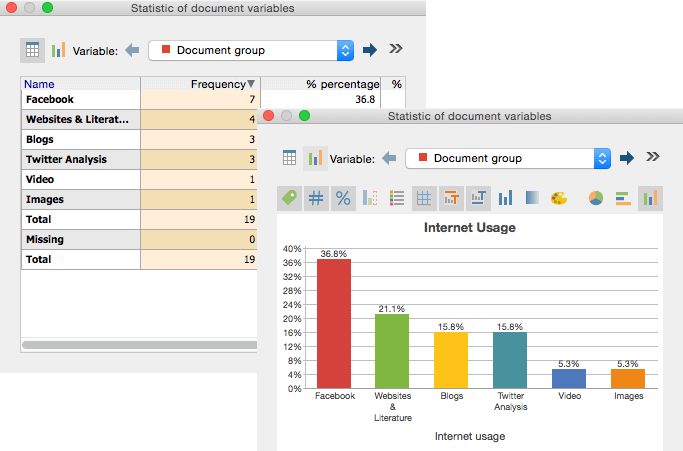This screenshot has height=451, width=683.
Task: Go to previous variable in front window
Action: coord(389,158)
